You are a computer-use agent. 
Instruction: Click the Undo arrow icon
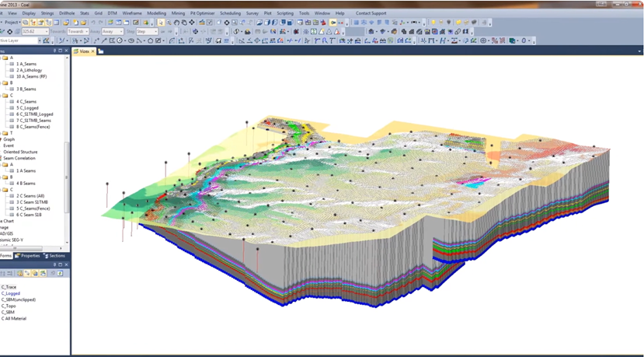92,23
